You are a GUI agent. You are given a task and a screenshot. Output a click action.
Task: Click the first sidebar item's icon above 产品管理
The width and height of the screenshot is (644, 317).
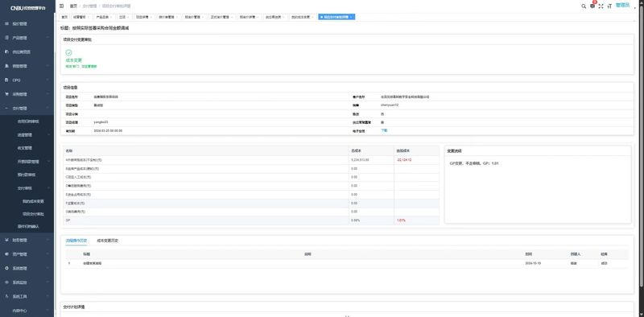click(x=6, y=24)
